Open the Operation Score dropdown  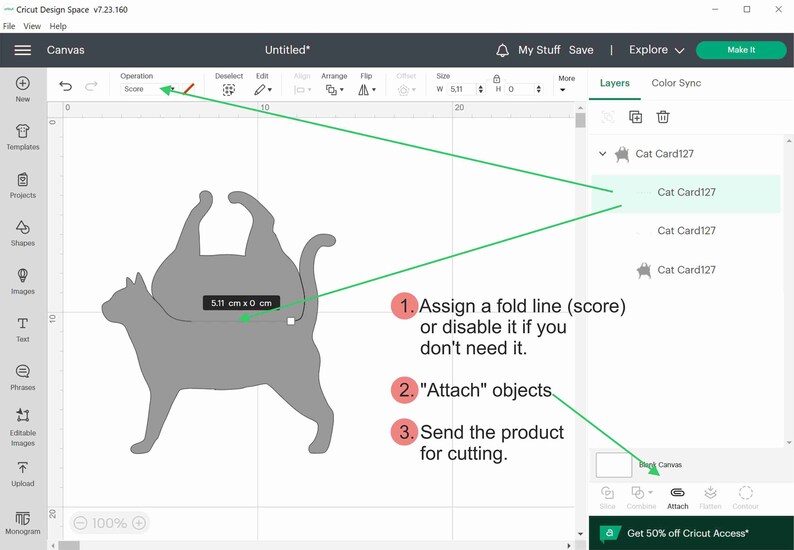149,89
